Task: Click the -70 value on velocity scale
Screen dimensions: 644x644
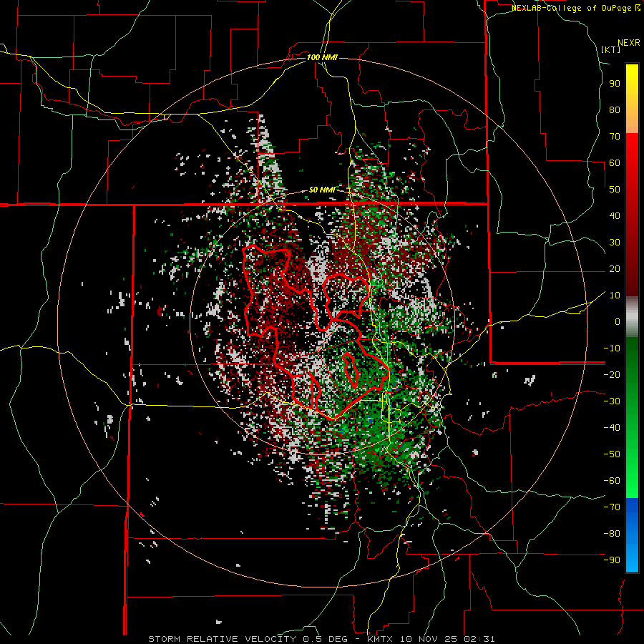Action: 612,507
